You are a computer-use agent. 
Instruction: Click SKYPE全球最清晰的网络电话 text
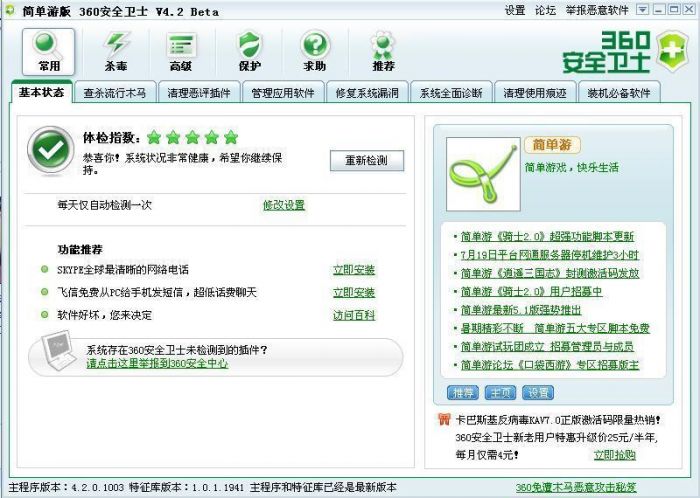(x=123, y=270)
